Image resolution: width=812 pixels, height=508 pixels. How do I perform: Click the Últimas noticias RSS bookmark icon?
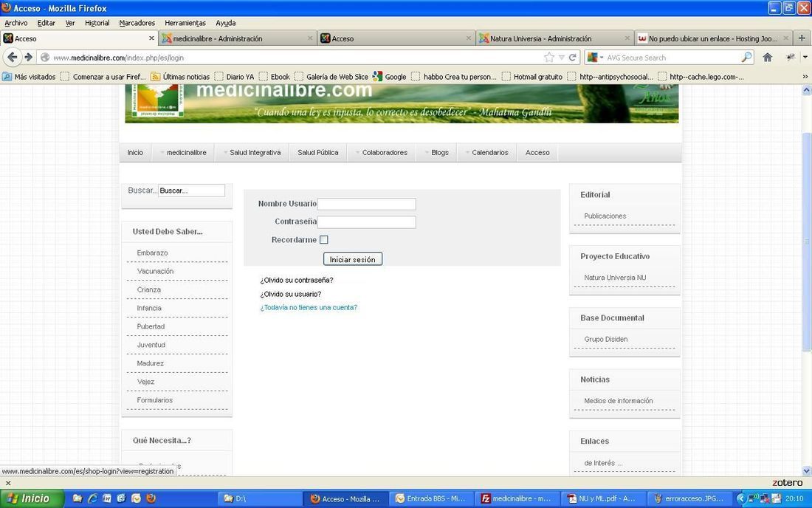click(x=155, y=77)
